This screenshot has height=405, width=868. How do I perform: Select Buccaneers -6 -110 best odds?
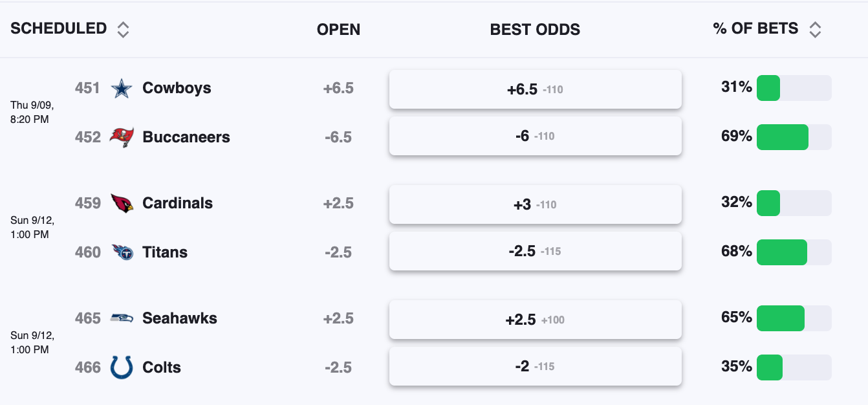coord(536,136)
